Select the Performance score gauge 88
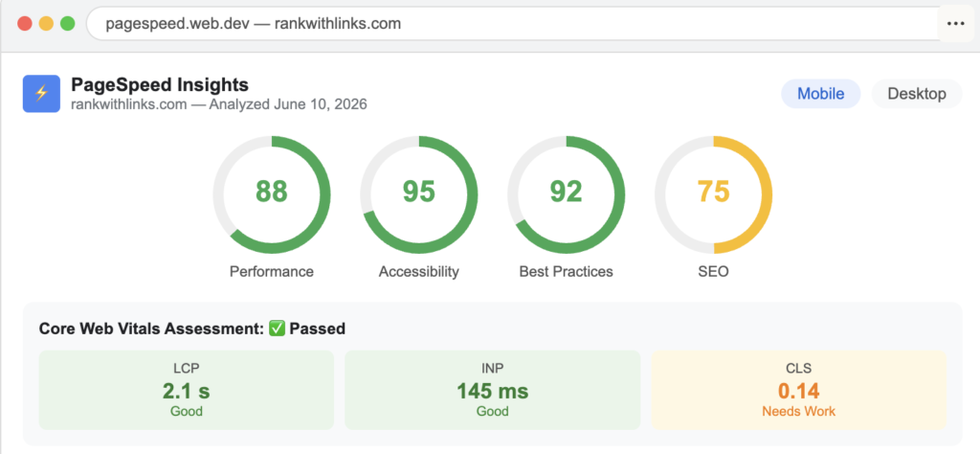This screenshot has width=980, height=454. click(272, 194)
